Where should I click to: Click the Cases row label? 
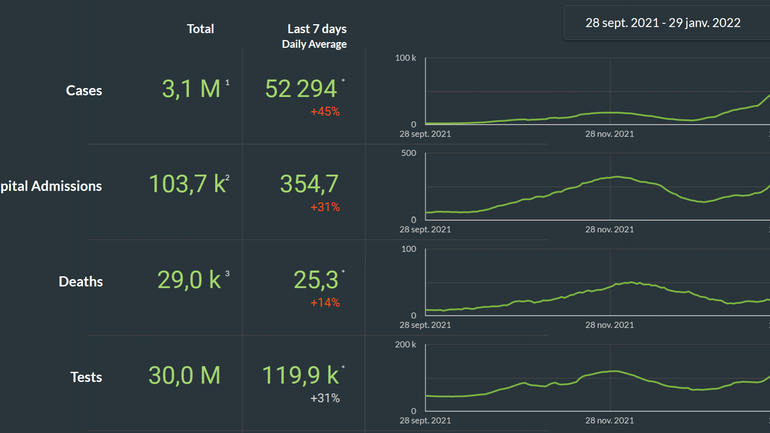pyautogui.click(x=84, y=91)
